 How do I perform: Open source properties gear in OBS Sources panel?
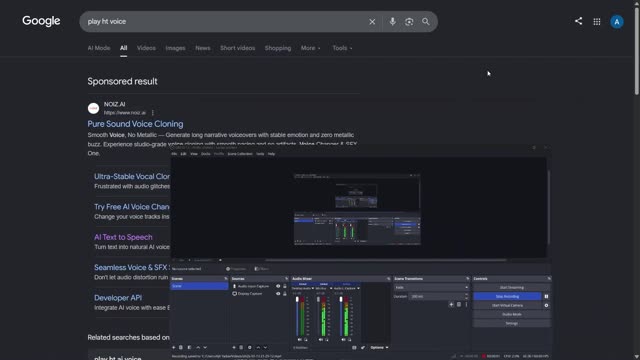pyautogui.click(x=250, y=347)
